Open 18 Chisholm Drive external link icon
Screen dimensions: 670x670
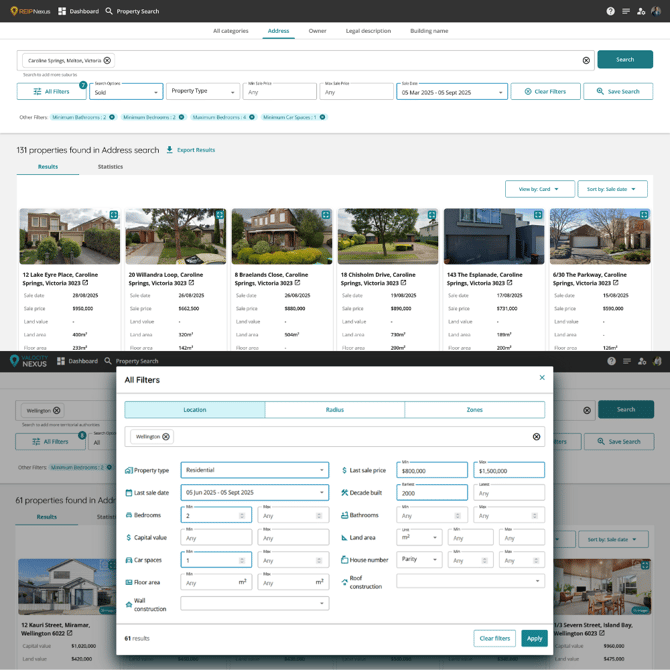tap(403, 283)
